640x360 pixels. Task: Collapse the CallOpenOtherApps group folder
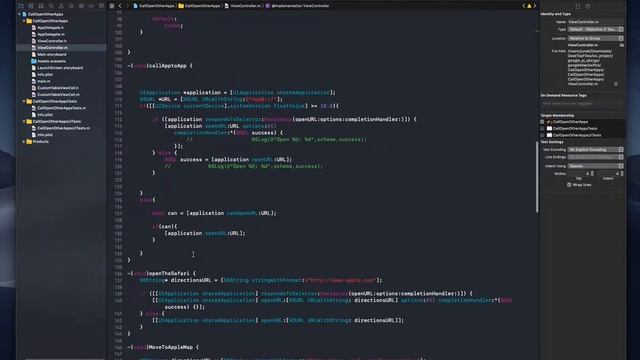pos(24,21)
